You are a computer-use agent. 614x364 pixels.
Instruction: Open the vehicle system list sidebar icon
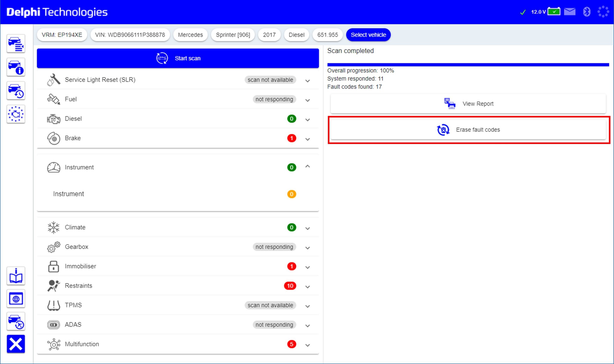click(x=16, y=44)
